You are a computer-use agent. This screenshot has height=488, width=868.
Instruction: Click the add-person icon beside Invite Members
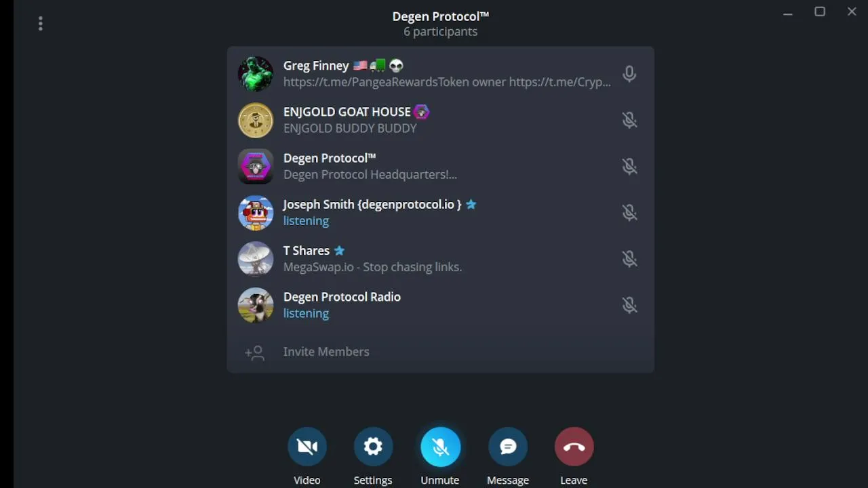pos(255,352)
